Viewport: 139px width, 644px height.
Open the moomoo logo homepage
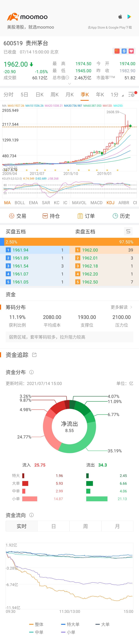(27, 17)
